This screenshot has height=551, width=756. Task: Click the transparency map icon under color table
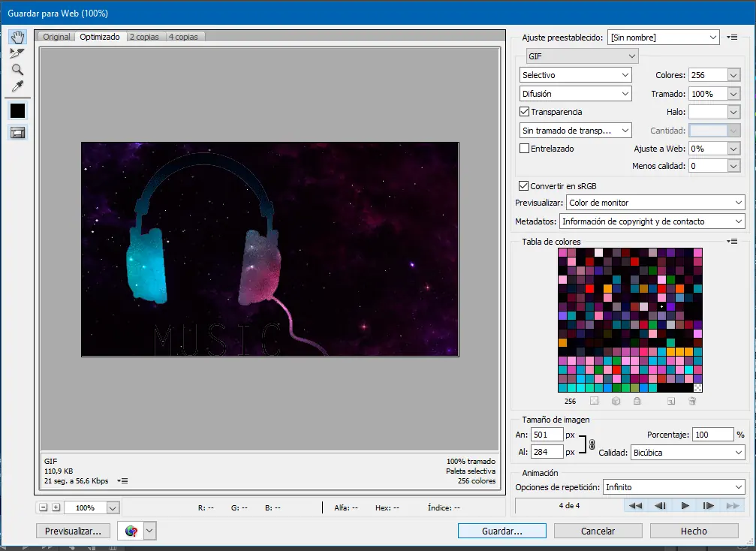[594, 401]
